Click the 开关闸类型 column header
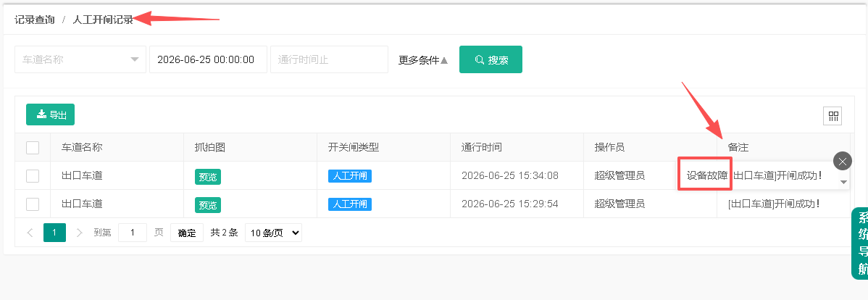The height and width of the screenshot is (300, 868). (x=353, y=147)
